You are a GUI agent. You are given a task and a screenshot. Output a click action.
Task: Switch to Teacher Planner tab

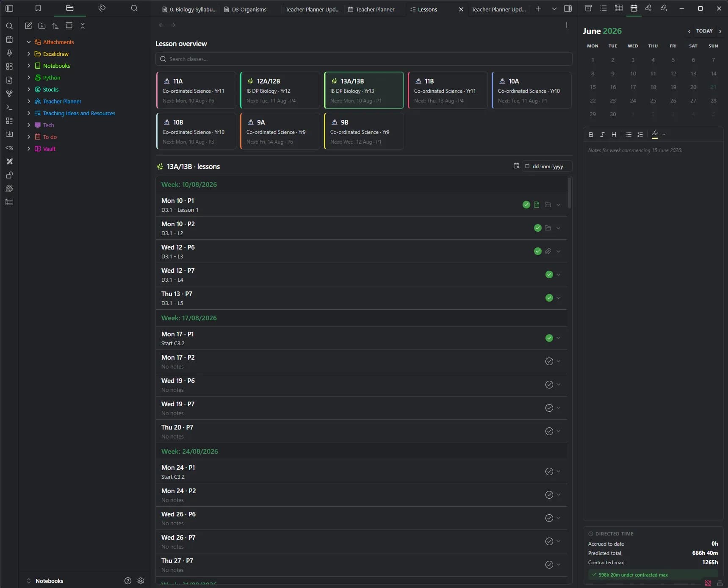pos(371,9)
